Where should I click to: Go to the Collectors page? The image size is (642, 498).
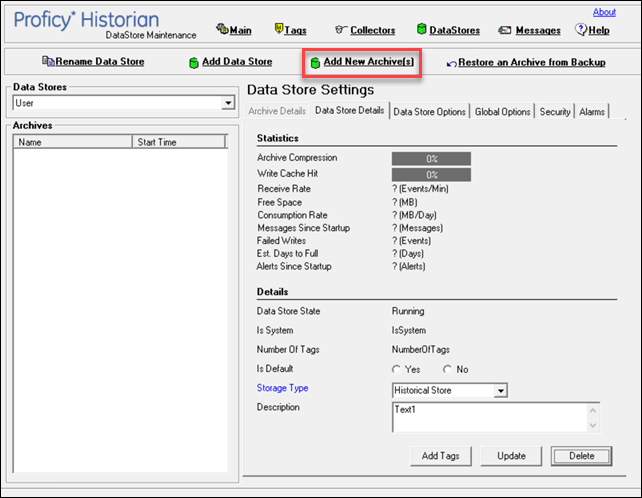373,30
